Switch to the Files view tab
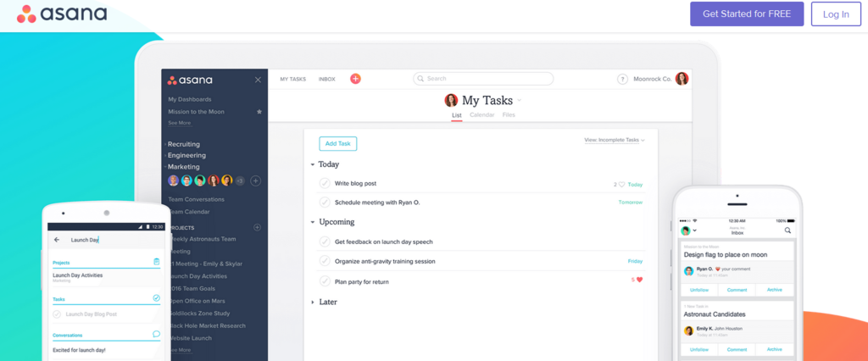The width and height of the screenshot is (868, 361). 509,115
